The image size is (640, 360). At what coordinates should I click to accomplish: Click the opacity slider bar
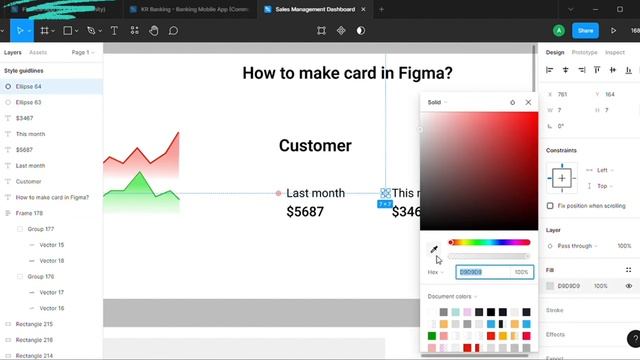tap(489, 256)
